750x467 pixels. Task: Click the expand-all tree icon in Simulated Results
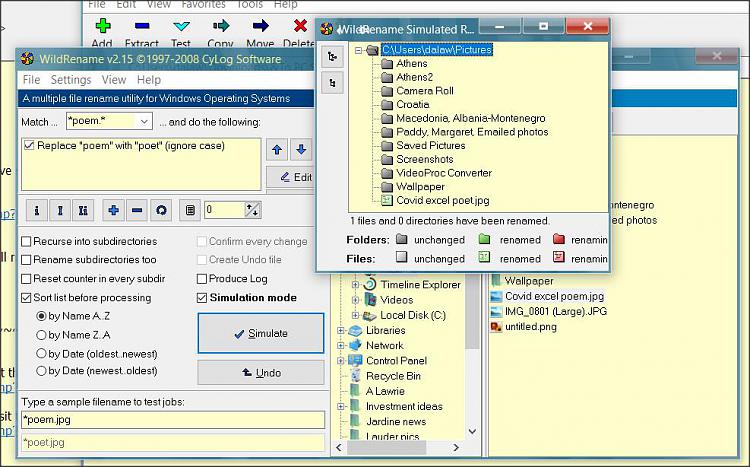tap(332, 57)
